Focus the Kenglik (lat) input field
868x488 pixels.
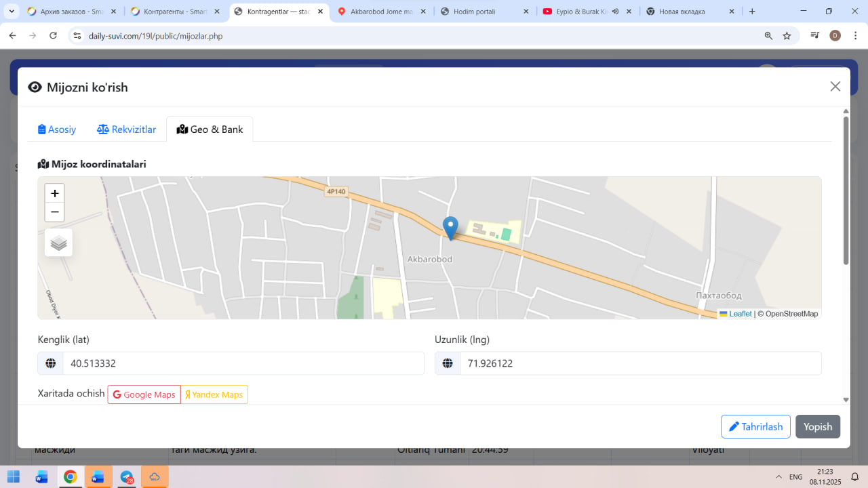point(244,363)
